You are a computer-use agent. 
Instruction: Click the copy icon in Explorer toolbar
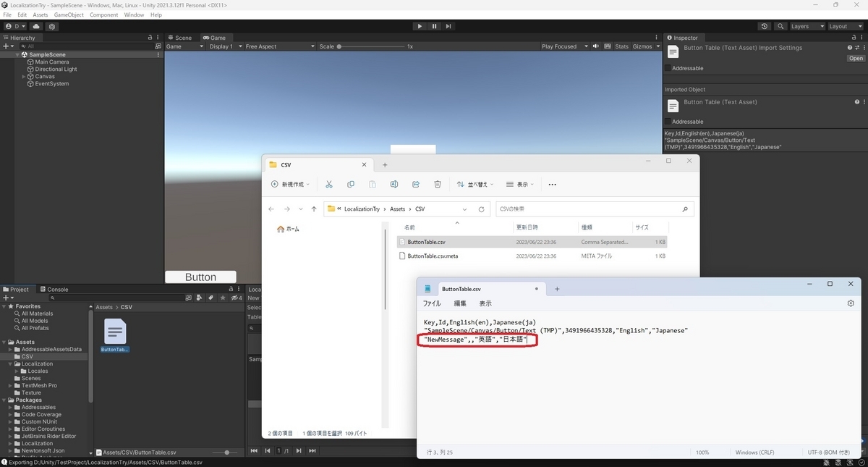(x=351, y=185)
